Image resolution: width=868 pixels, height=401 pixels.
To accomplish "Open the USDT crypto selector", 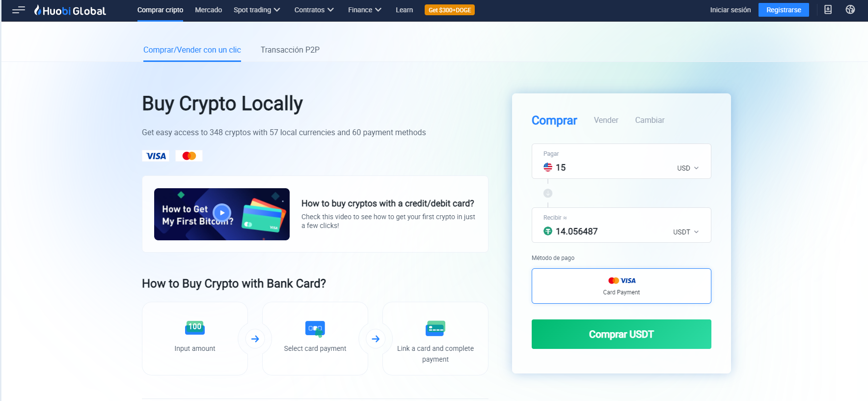I will 686,232.
